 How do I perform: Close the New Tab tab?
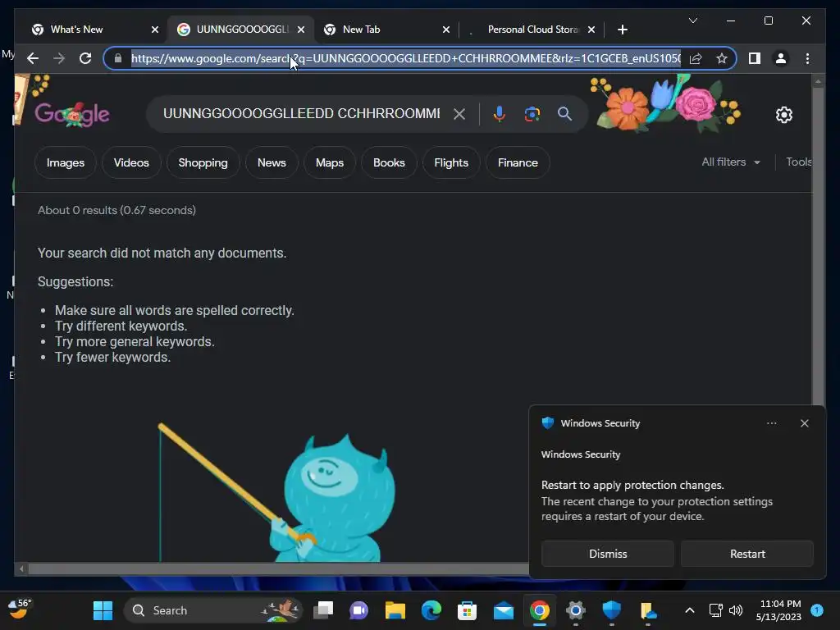point(445,30)
